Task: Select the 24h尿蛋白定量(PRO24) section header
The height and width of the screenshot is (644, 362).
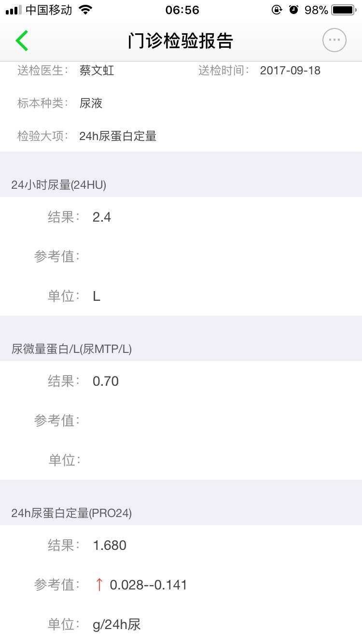Action: click(71, 513)
